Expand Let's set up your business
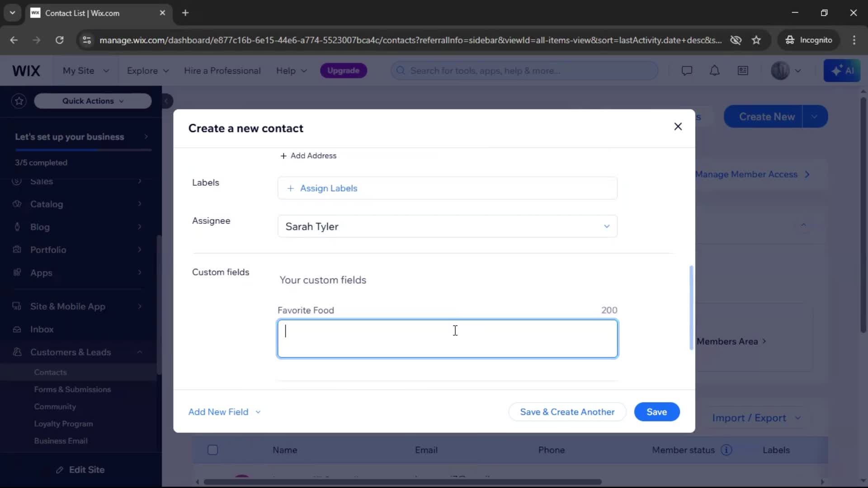The width and height of the screenshot is (868, 488). pos(81,137)
